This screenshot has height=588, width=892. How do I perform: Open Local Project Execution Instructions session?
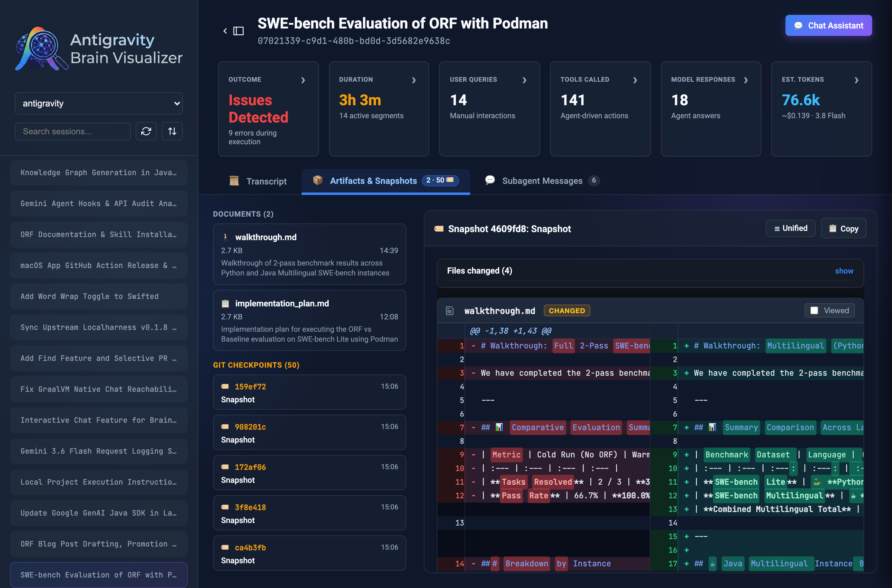pyautogui.click(x=99, y=482)
